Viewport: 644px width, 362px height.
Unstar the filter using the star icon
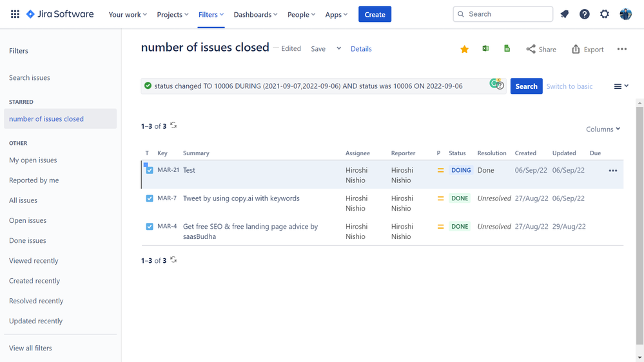point(464,49)
